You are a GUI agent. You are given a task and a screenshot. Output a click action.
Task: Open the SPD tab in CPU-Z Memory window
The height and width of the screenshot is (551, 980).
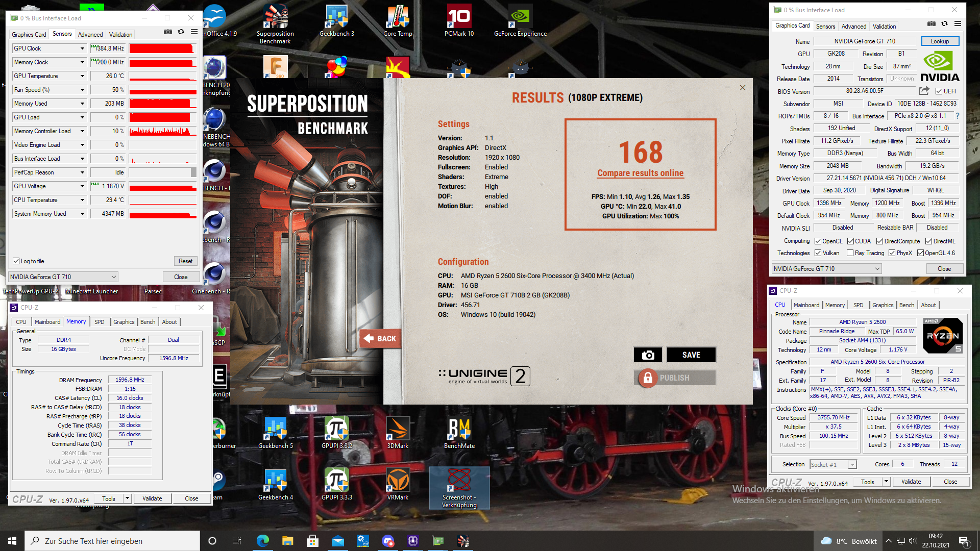(x=99, y=322)
